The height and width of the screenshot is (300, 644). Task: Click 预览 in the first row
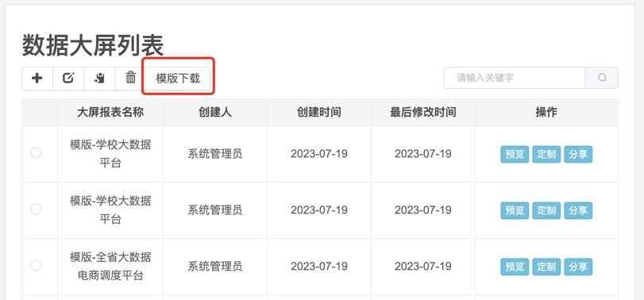tap(515, 154)
